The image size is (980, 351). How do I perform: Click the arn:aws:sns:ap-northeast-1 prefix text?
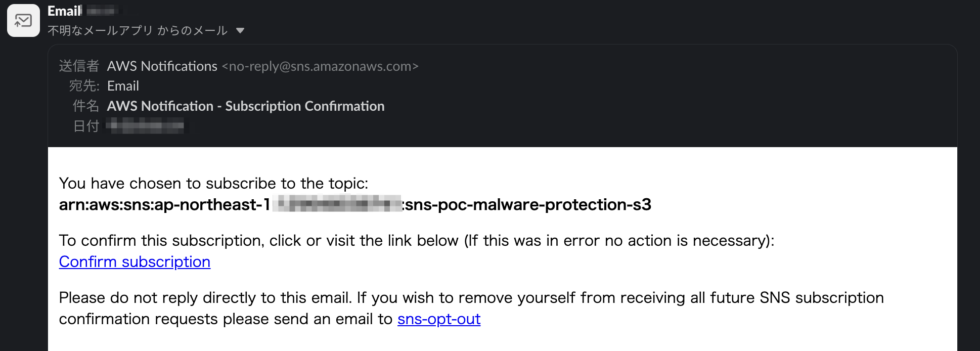click(x=164, y=205)
